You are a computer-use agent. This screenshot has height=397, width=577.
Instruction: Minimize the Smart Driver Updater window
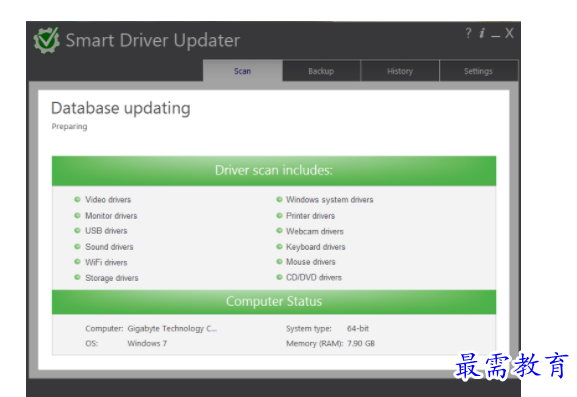pyautogui.click(x=495, y=35)
